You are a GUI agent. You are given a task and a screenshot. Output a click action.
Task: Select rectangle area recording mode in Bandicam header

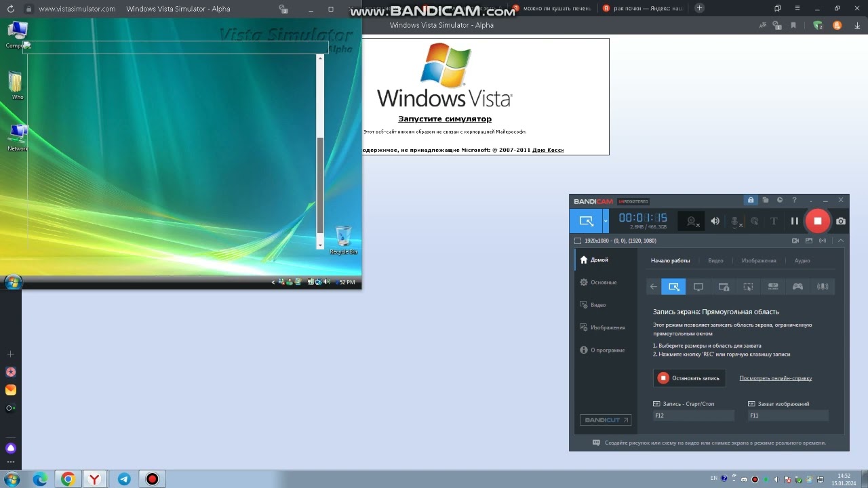pyautogui.click(x=586, y=221)
